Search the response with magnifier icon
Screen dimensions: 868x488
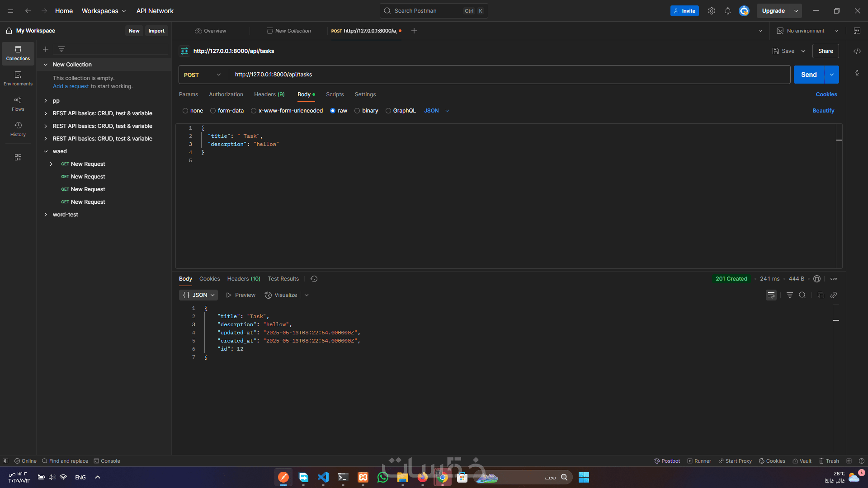802,295
